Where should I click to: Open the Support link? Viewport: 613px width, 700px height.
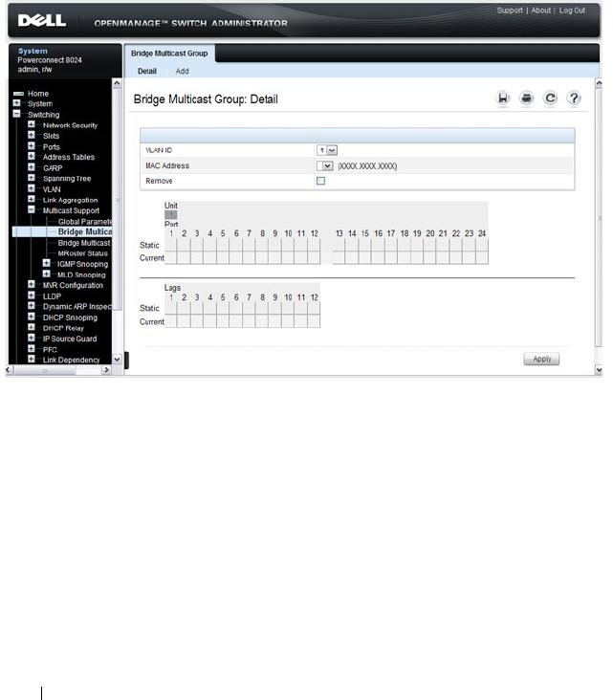pos(510,11)
